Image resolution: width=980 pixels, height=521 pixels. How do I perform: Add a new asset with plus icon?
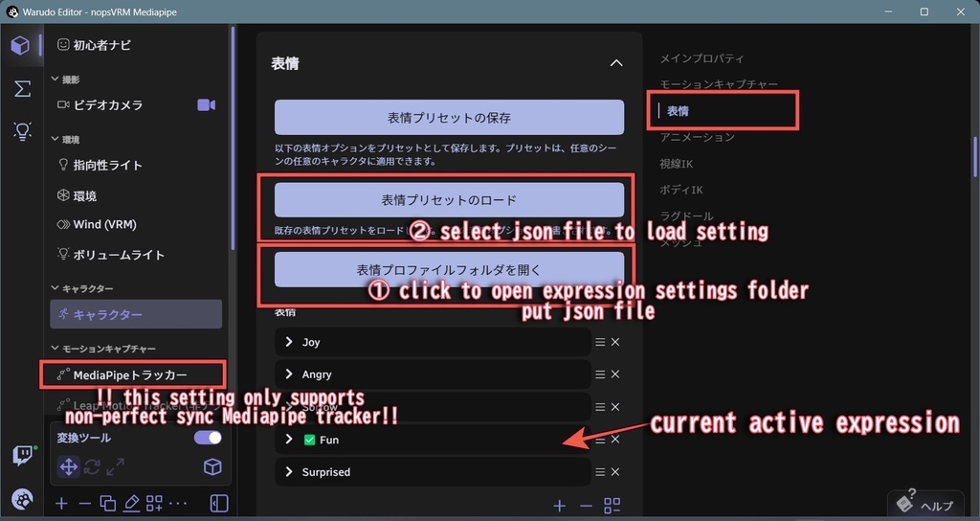[x=61, y=504]
